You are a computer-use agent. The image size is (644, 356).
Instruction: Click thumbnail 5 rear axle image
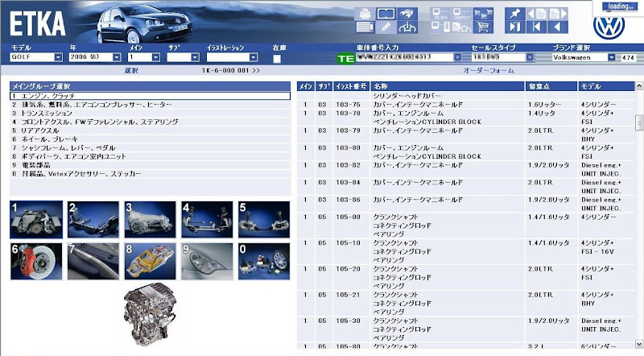[x=264, y=220]
